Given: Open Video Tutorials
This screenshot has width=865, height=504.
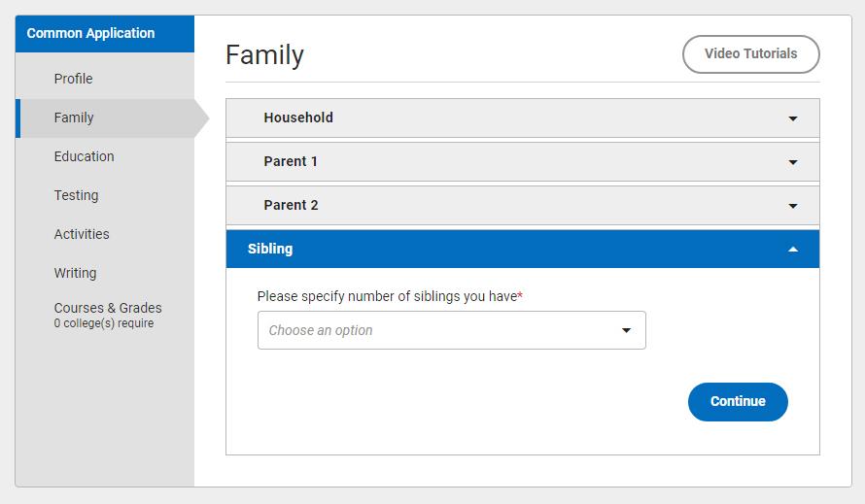Looking at the screenshot, I should pyautogui.click(x=750, y=54).
